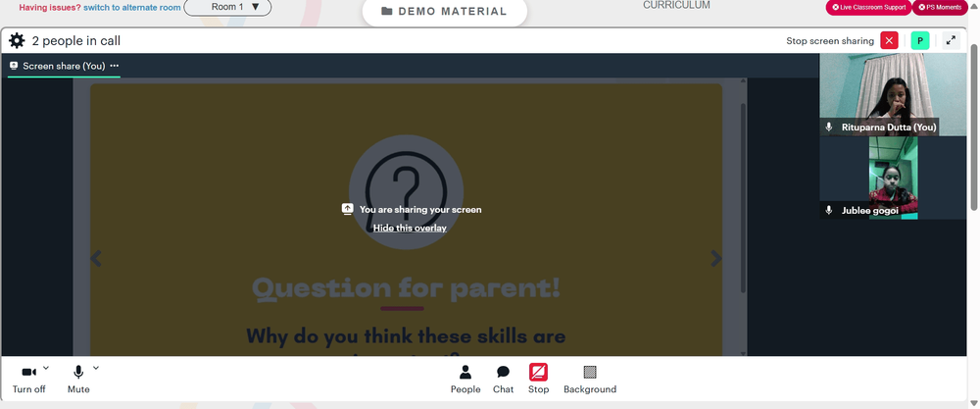Go to next slide arrow
Viewport: 980px width, 409px height.
pos(716,258)
